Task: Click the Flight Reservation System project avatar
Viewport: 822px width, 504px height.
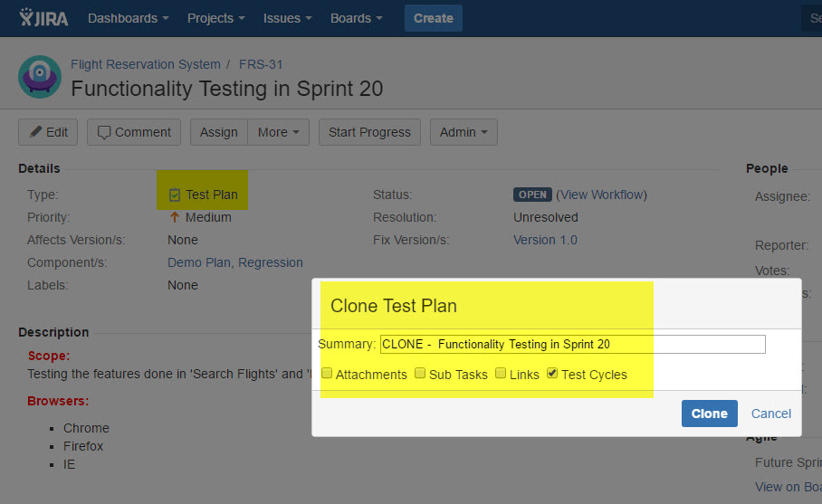Action: [x=40, y=77]
